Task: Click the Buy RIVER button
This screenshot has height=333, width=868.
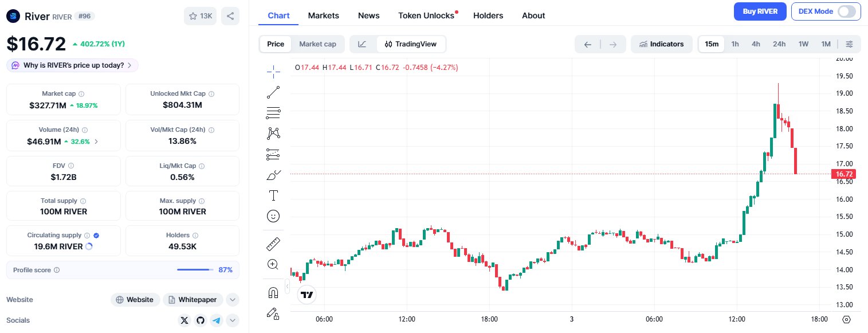Action: click(760, 11)
